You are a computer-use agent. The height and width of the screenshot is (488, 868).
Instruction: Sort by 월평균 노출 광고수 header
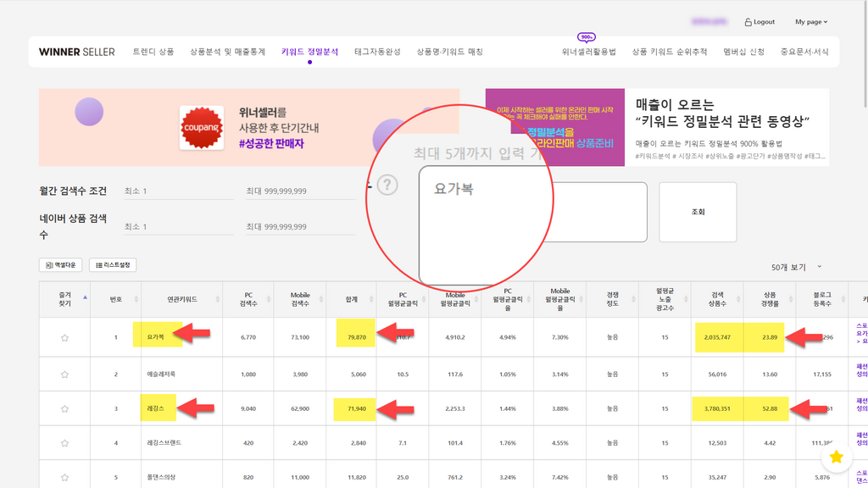(665, 299)
